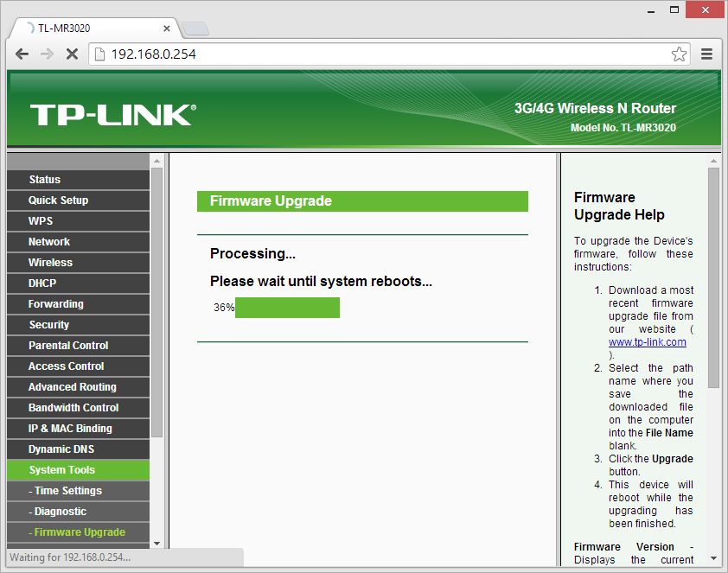The height and width of the screenshot is (573, 728).
Task: Go to the WPS section
Action: 78,221
